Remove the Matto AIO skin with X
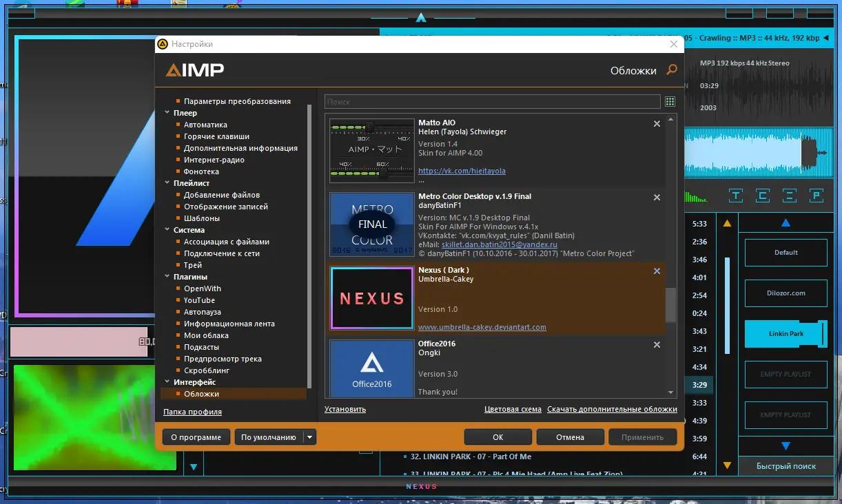The width and height of the screenshot is (842, 504). click(657, 124)
